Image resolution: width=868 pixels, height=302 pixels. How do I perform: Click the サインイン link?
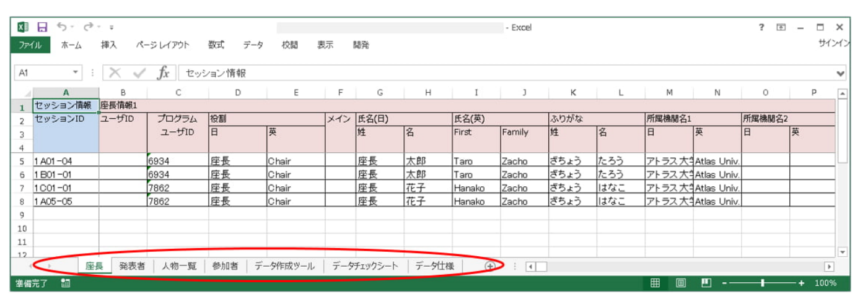(x=834, y=45)
